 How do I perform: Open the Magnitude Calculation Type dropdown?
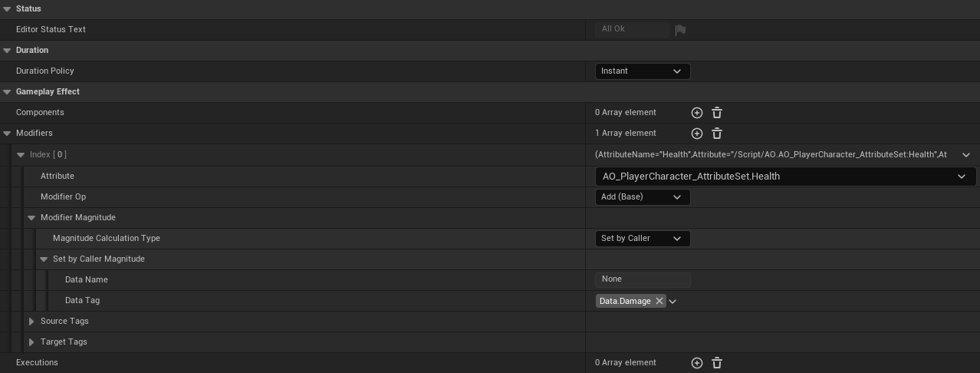tap(643, 239)
